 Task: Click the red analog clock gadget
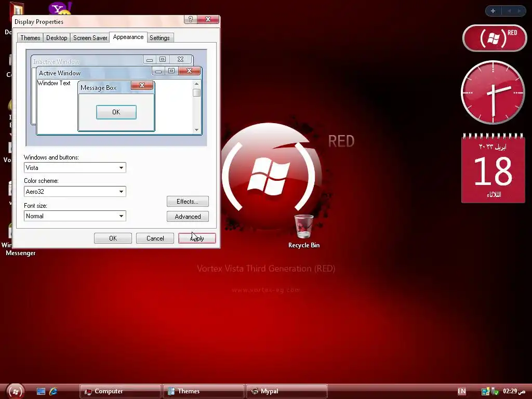click(493, 92)
